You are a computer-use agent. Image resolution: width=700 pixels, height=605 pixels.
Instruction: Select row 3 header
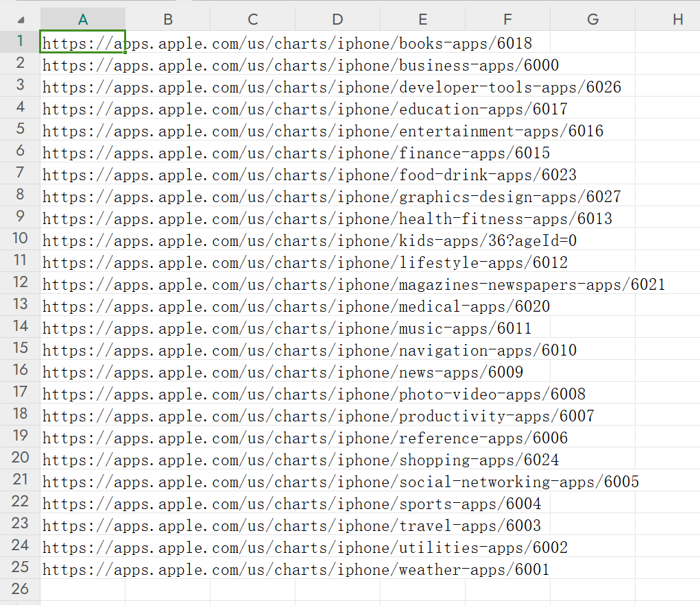[20, 85]
